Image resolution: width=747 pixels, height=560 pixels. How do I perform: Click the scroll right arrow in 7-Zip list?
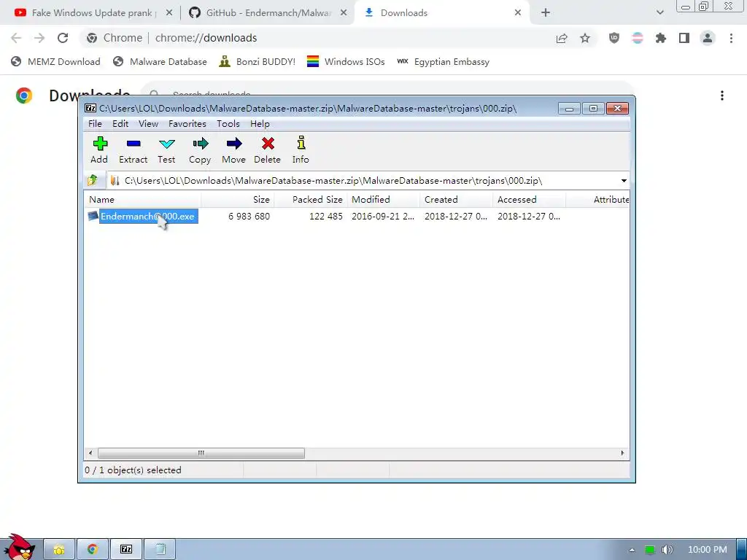click(622, 453)
